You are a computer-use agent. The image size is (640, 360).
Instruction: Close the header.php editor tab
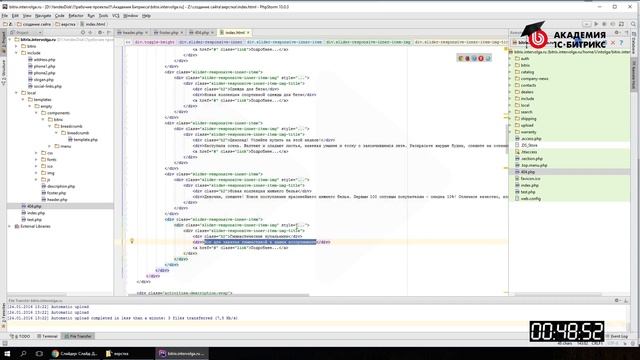[x=147, y=32]
